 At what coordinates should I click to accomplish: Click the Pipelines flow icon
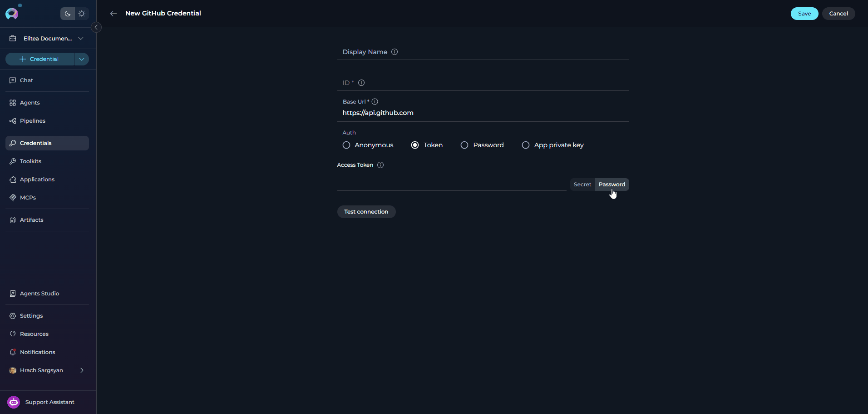tap(13, 121)
